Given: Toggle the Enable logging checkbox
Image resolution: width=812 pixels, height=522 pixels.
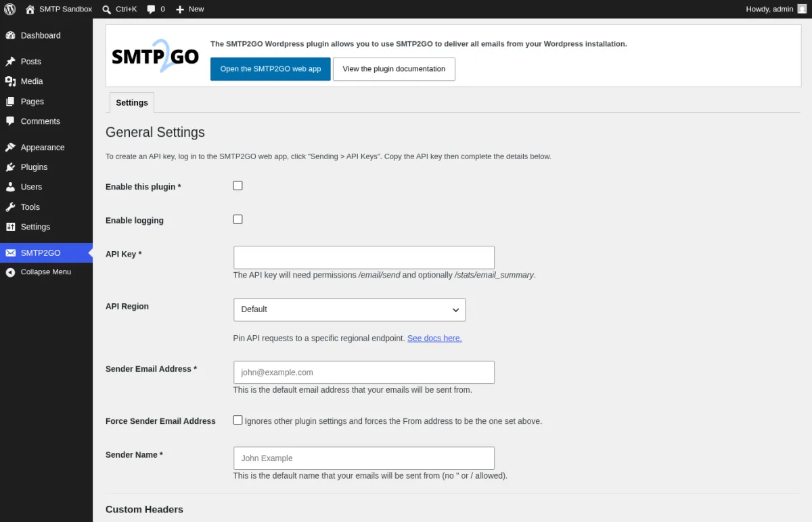Looking at the screenshot, I should tap(238, 219).
